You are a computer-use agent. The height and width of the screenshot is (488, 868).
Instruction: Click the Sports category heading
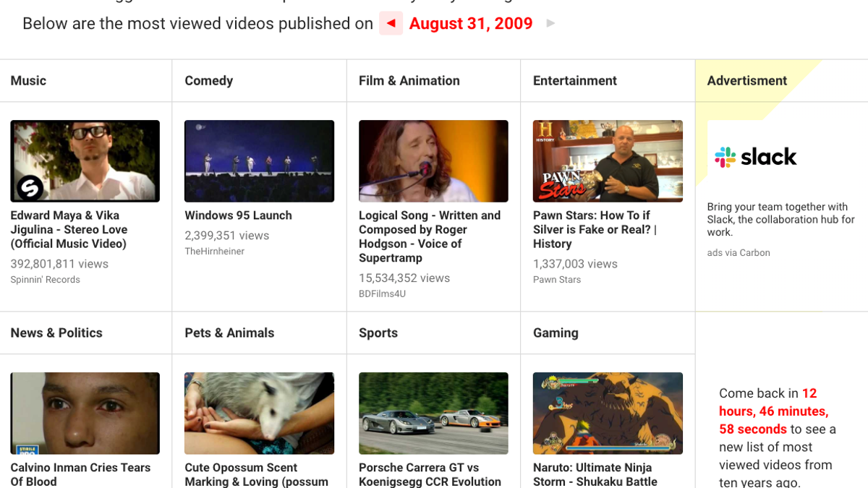coord(378,333)
